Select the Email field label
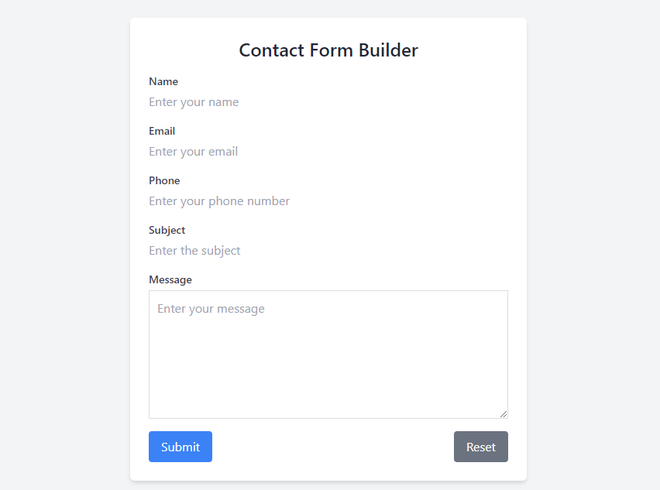 click(x=162, y=131)
